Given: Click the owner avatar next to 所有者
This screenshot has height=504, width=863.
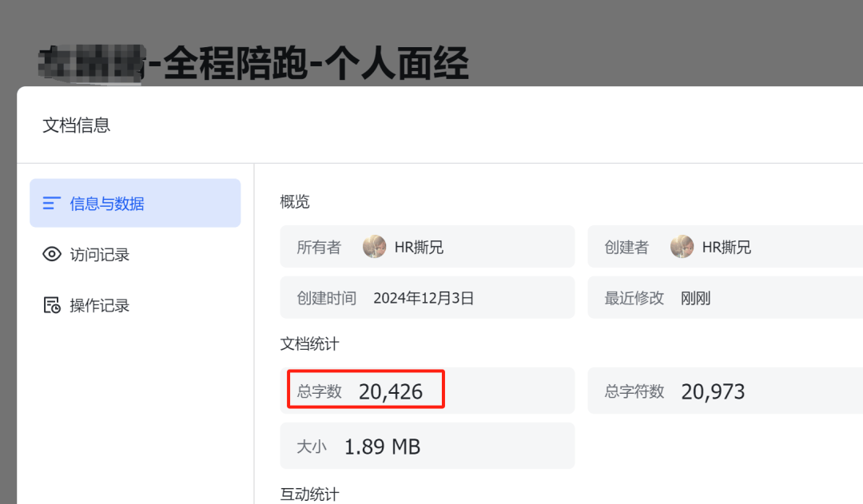Looking at the screenshot, I should [374, 247].
